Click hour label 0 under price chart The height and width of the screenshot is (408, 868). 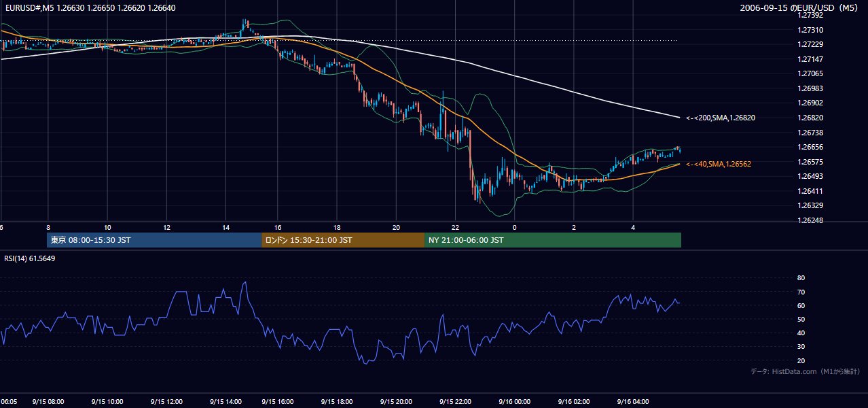pos(515,227)
